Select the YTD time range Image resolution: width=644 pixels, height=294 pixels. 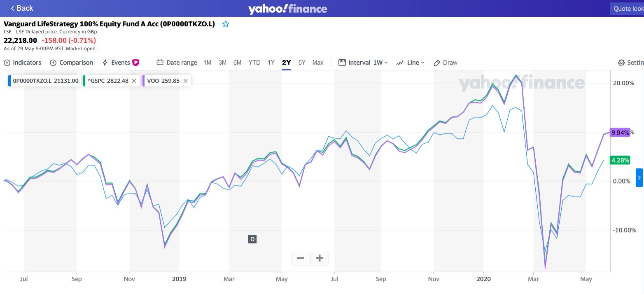pyautogui.click(x=254, y=63)
